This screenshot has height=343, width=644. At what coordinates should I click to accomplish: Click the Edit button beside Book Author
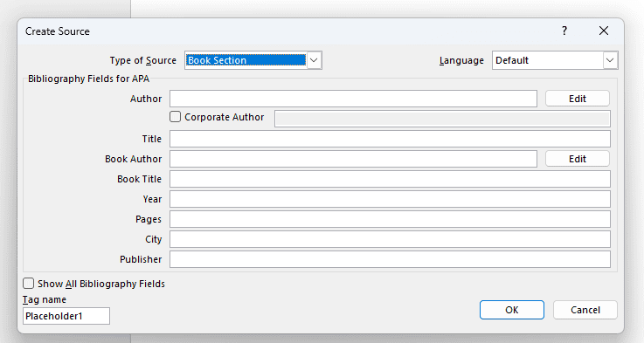[577, 159]
